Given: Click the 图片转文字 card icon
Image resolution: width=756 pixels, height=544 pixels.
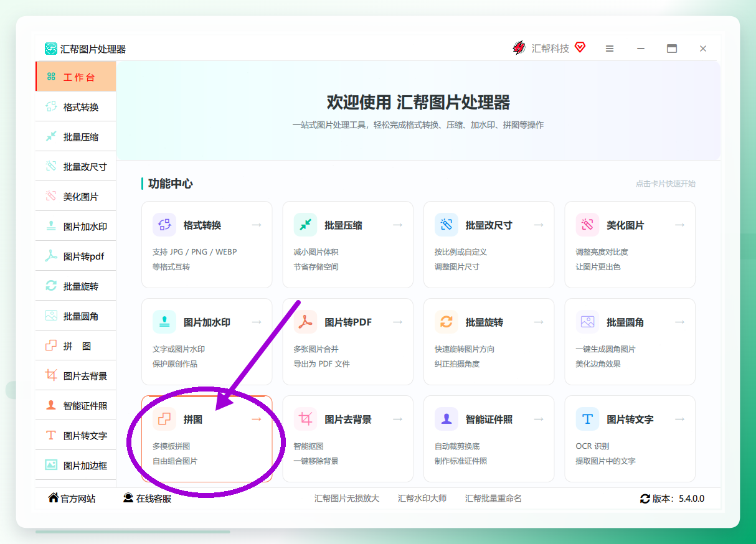Looking at the screenshot, I should point(587,419).
